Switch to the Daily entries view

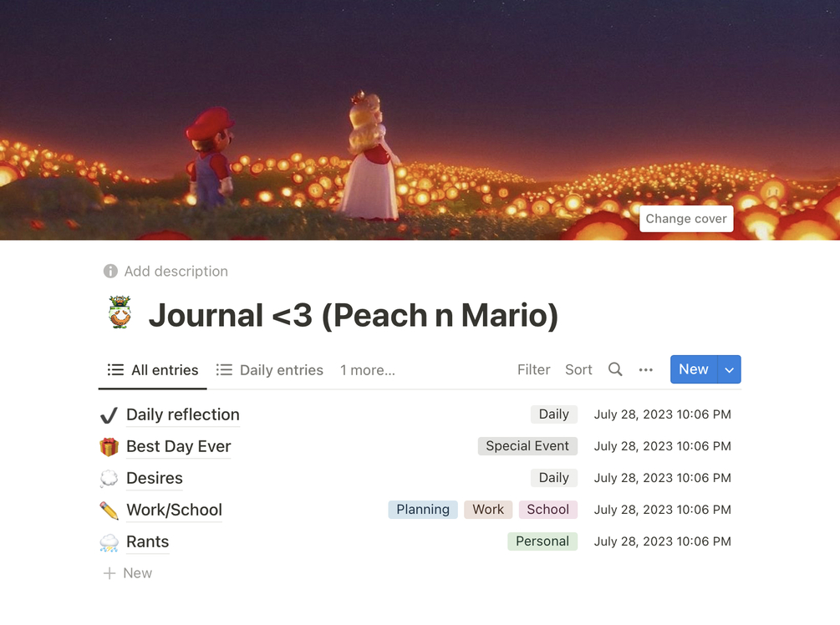click(x=269, y=370)
